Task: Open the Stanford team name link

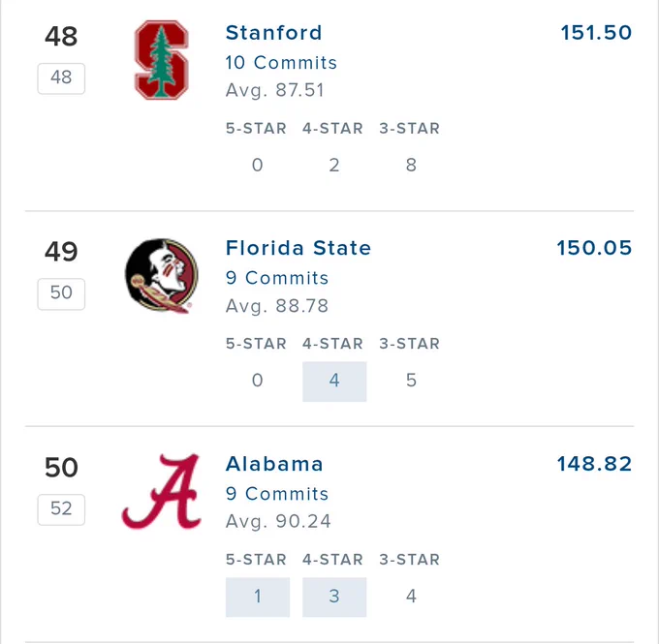Action: (273, 33)
